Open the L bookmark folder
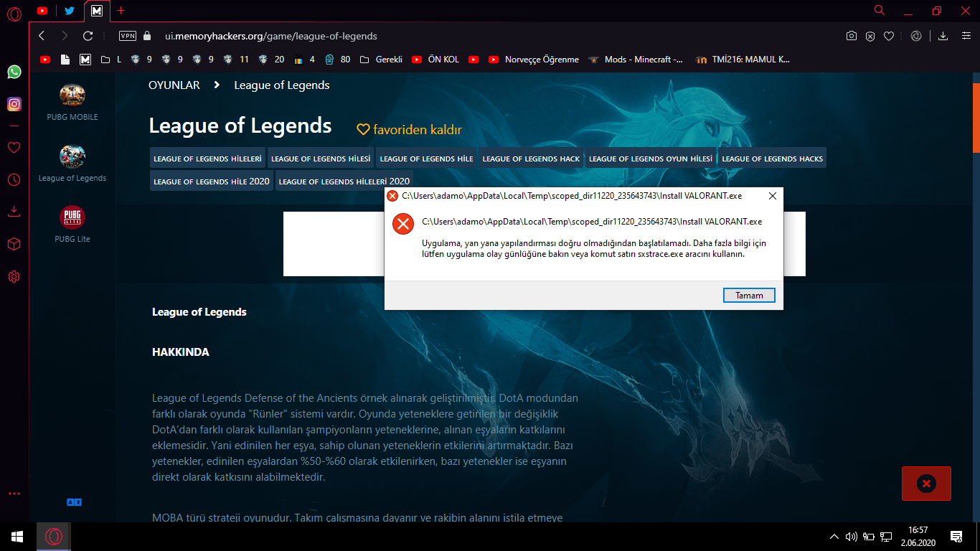The height and width of the screenshot is (551, 980). 111,60
